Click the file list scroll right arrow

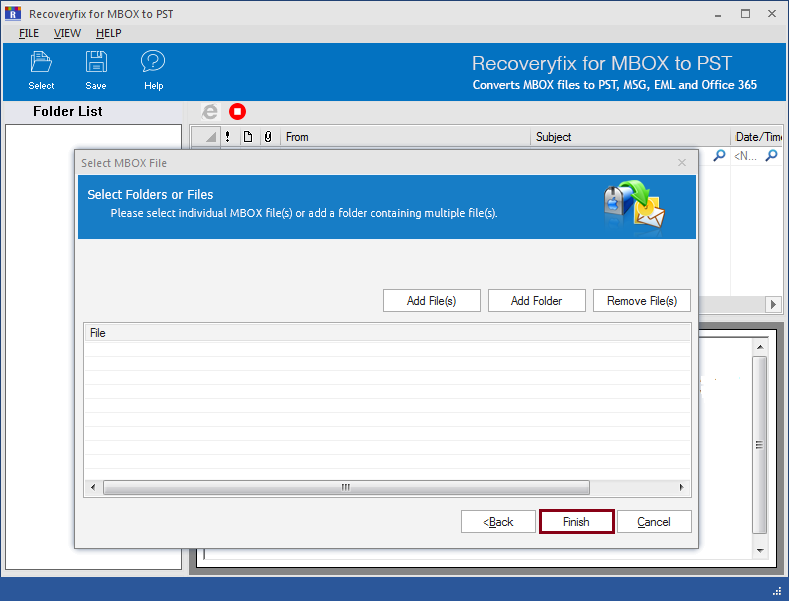681,487
